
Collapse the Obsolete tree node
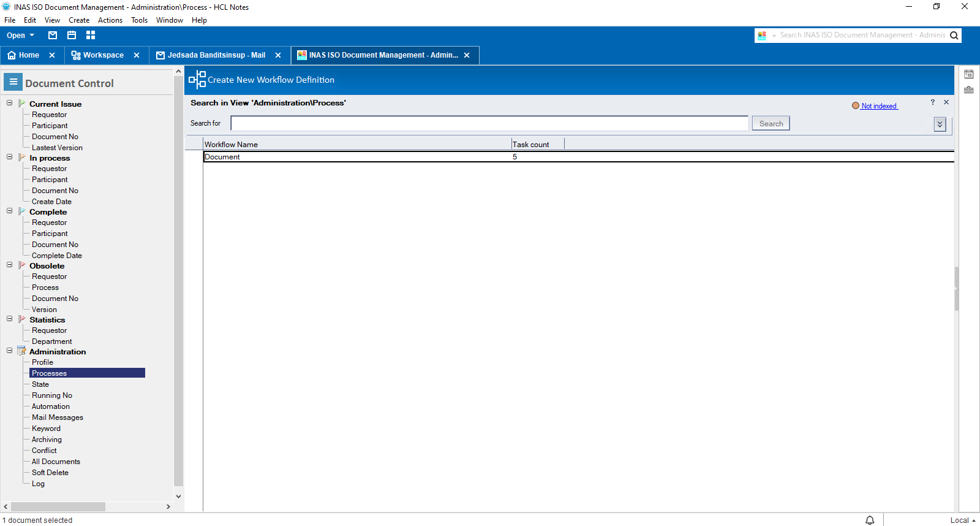(x=9, y=265)
